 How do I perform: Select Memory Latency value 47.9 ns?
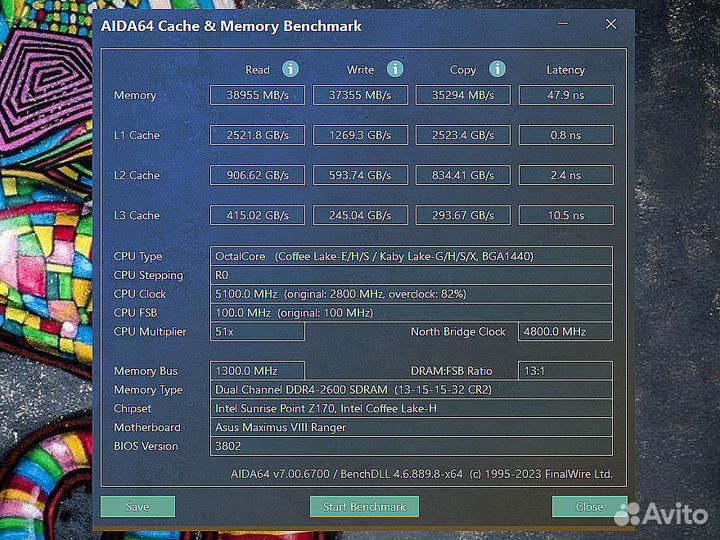pyautogui.click(x=566, y=95)
